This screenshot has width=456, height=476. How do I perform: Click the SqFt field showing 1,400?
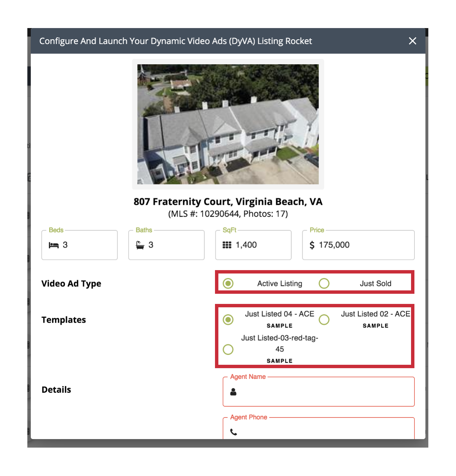coord(260,245)
